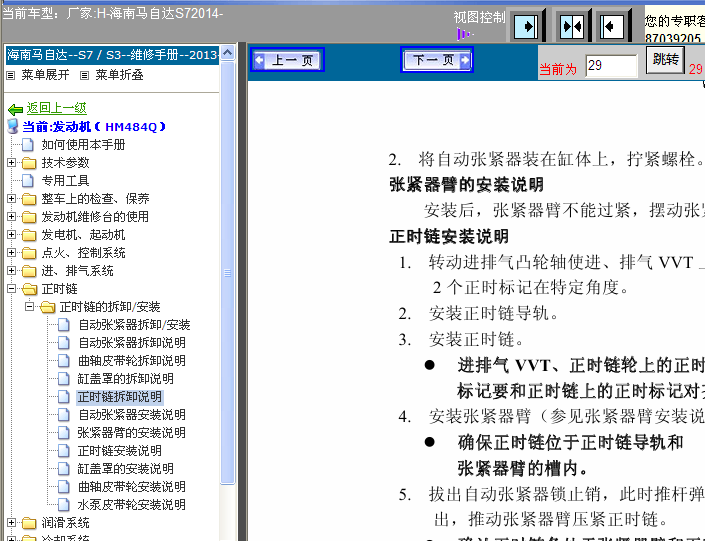705x541 pixels.
Task: Click folder icon of 发电机、起动机
Action: (29, 235)
